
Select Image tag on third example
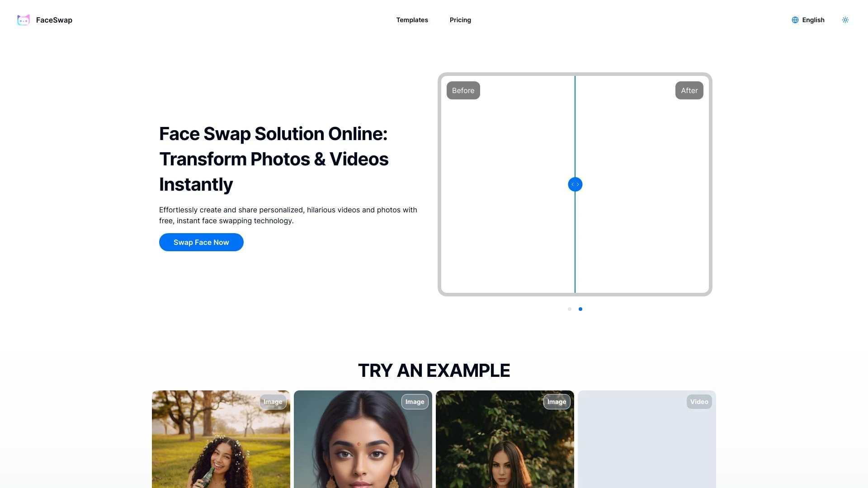(x=556, y=402)
